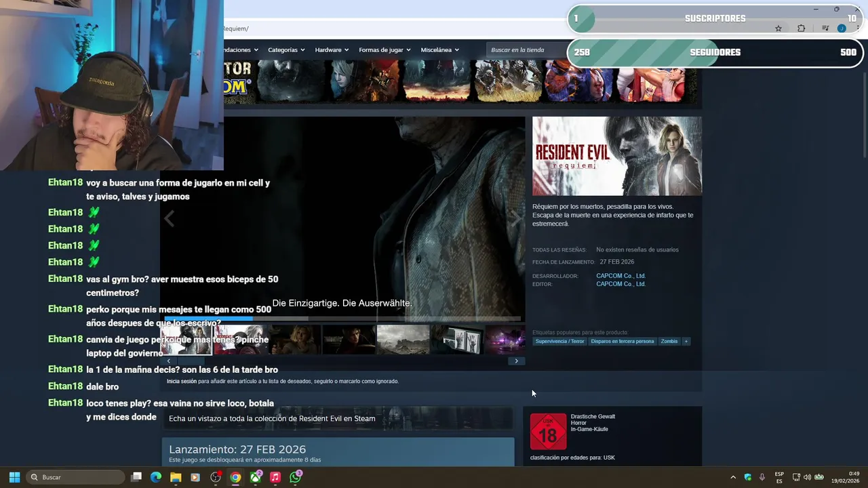Select the 'Disparos en tercera persona' tag
The height and width of the screenshot is (488, 868).
[x=623, y=342]
